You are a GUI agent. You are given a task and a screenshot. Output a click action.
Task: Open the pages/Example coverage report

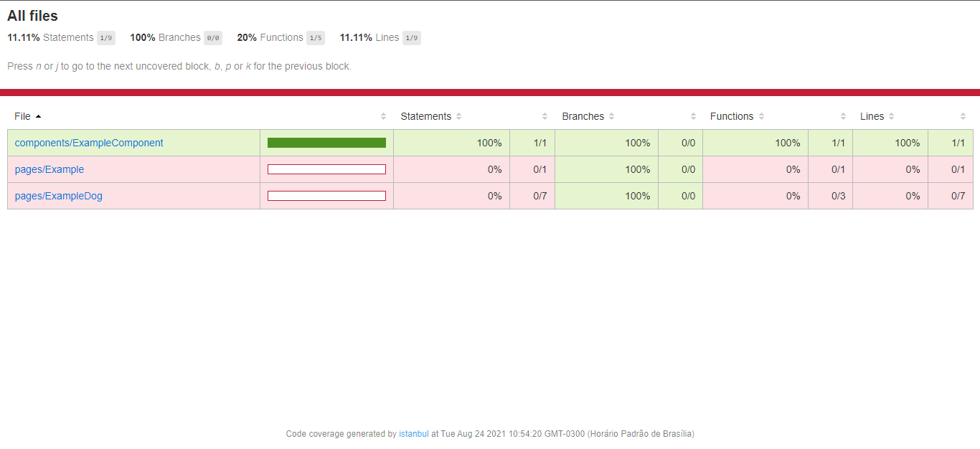49,169
